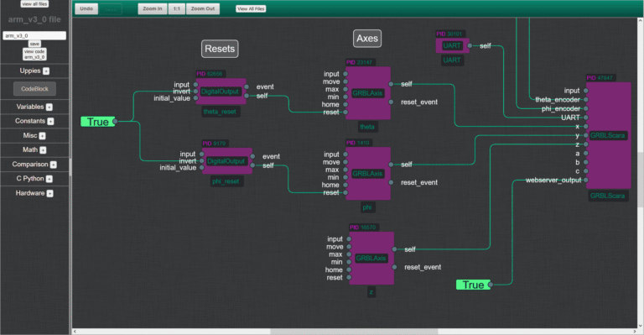Expand the Misc category plus icon
Screen dimensions: 644x335
coord(42,136)
